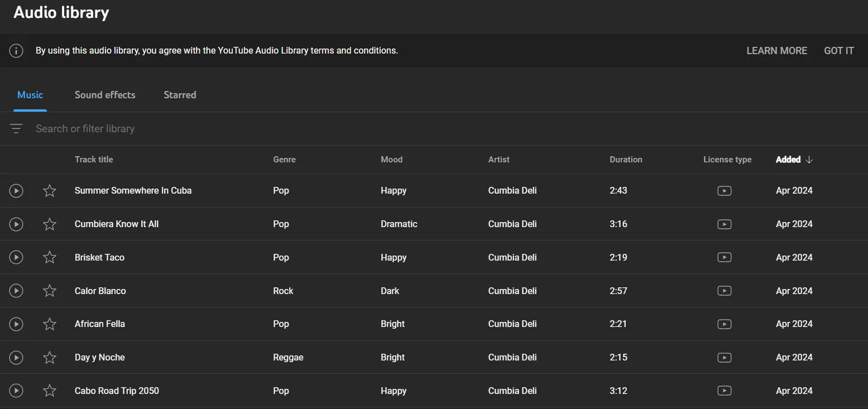
Task: Play the track Cumbiera Know It All
Action: [16, 224]
